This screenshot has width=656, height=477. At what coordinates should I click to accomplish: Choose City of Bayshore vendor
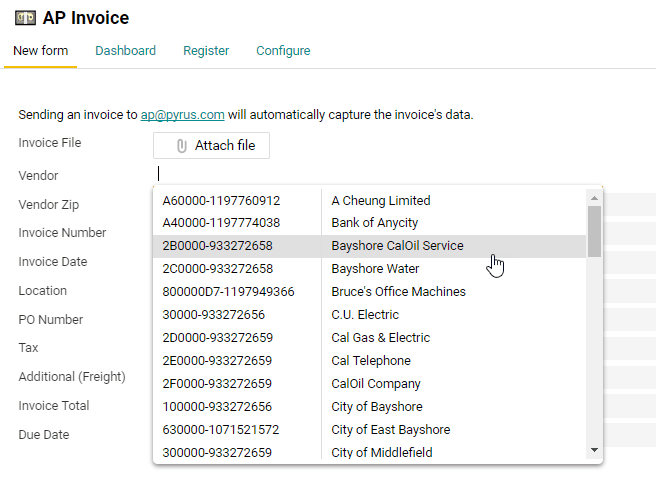click(377, 407)
